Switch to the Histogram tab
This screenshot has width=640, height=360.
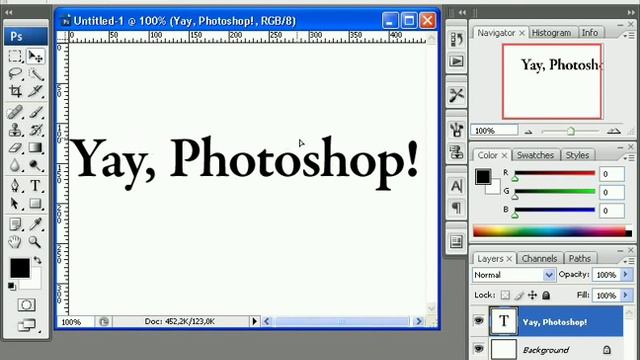coord(551,33)
